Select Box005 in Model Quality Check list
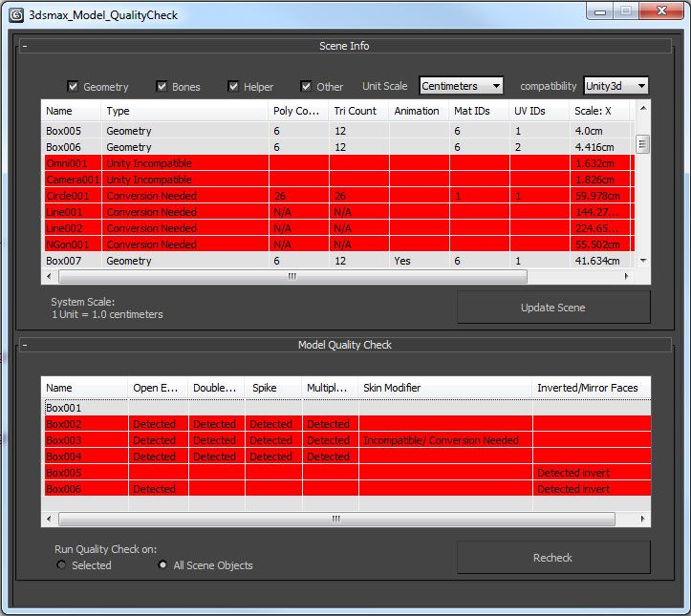The width and height of the screenshot is (691, 616). click(x=347, y=473)
